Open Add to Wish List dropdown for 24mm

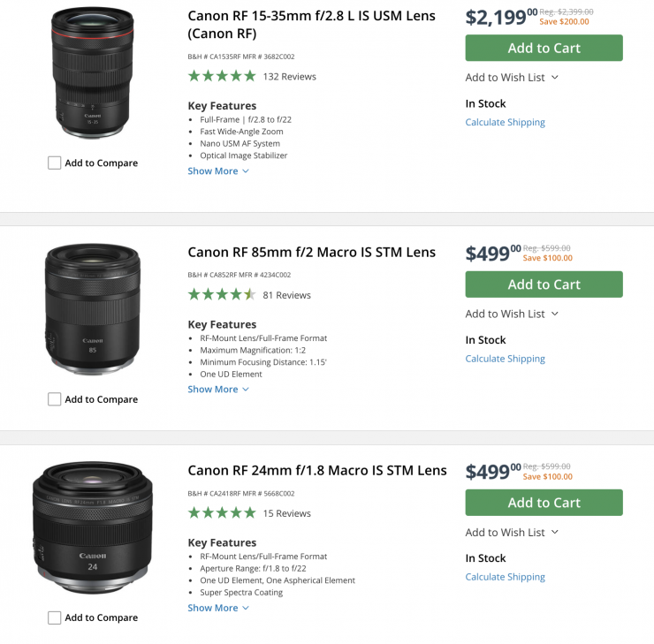coord(512,532)
